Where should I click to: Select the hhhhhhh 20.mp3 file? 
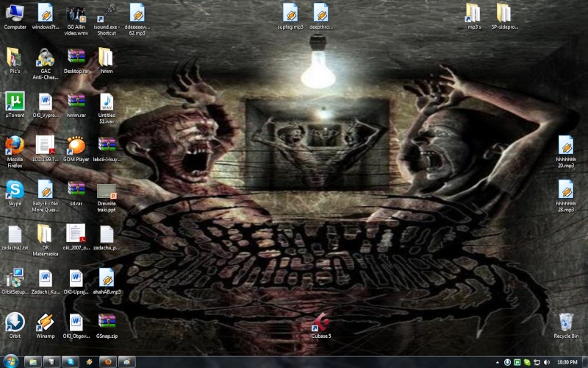[566, 152]
